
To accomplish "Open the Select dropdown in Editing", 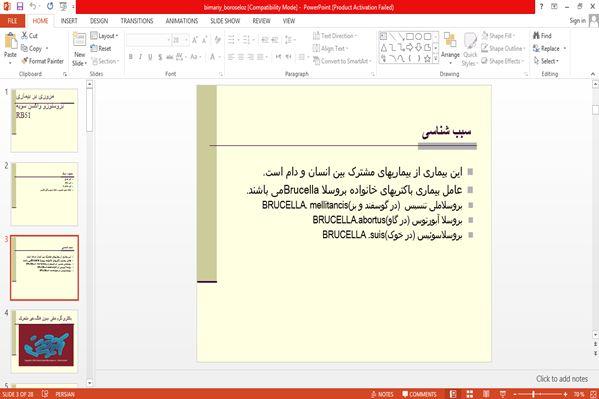I will click(546, 61).
